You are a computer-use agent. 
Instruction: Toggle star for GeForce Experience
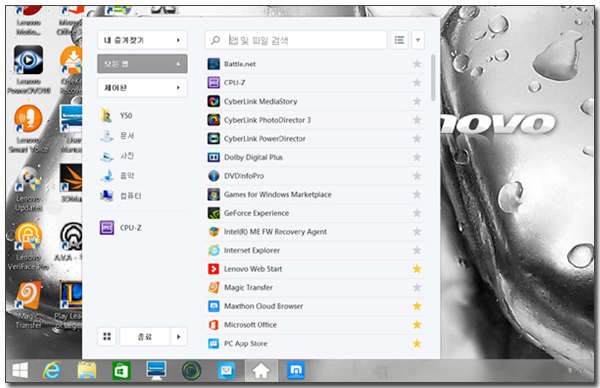tap(417, 213)
